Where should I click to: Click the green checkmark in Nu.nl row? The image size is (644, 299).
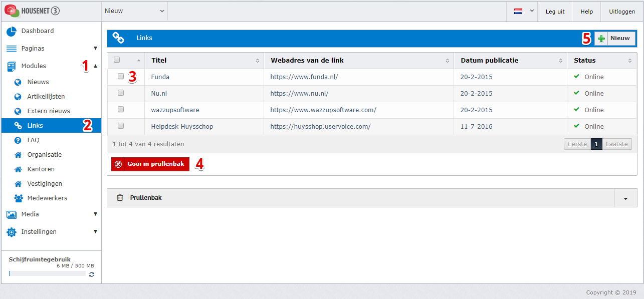click(577, 93)
